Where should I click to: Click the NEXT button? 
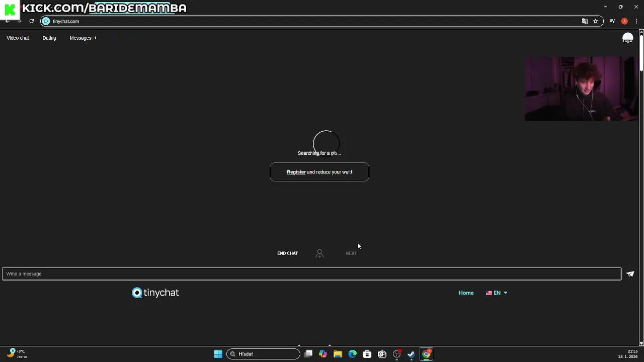coord(351,253)
